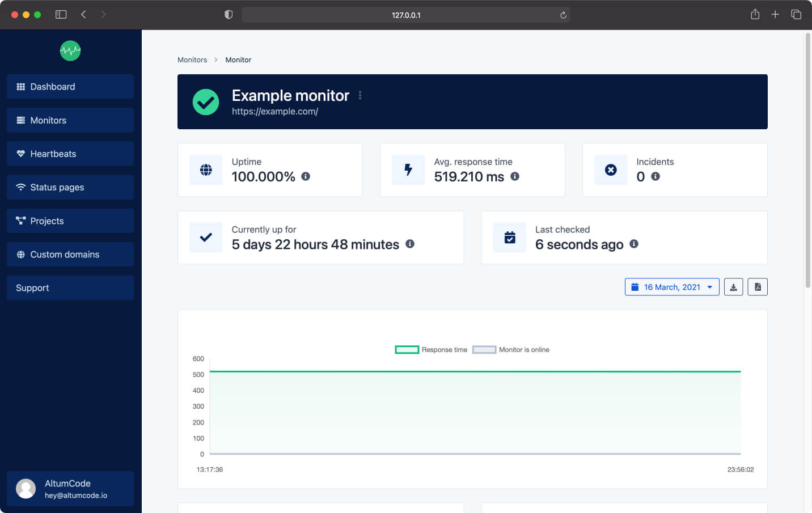
Task: Follow the Monitors breadcrumb link
Action: tap(192, 60)
